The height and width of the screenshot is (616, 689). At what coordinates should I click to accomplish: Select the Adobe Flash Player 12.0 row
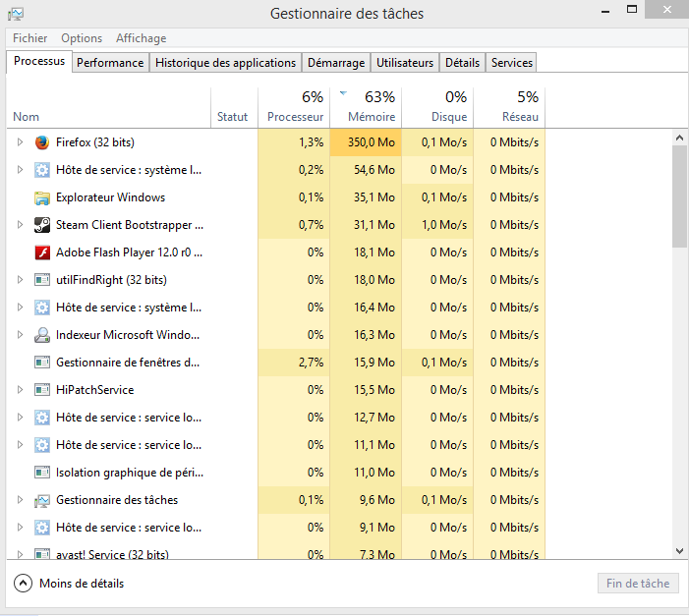click(276, 252)
